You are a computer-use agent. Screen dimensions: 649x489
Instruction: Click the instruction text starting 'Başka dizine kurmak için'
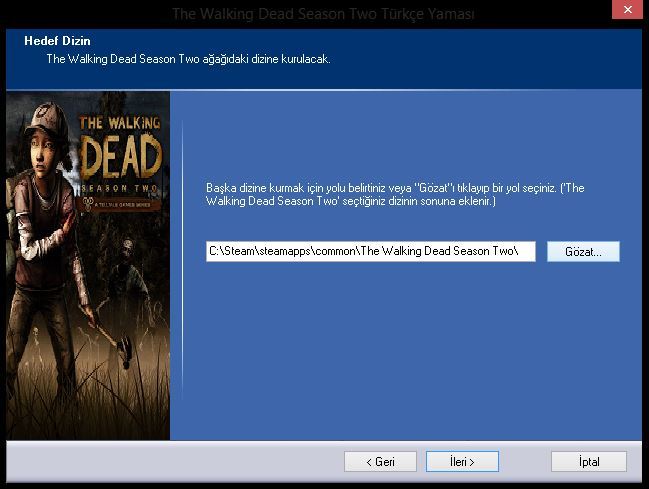pos(395,194)
